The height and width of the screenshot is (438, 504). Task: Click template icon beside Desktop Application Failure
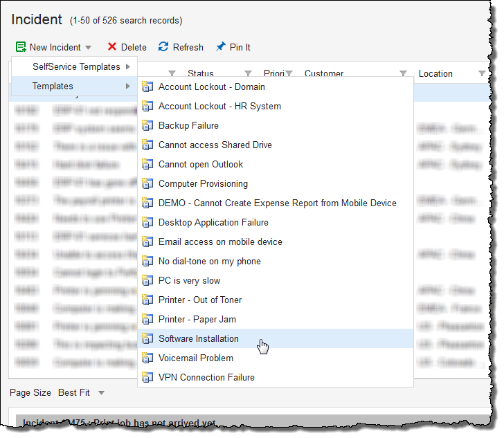pyautogui.click(x=147, y=222)
